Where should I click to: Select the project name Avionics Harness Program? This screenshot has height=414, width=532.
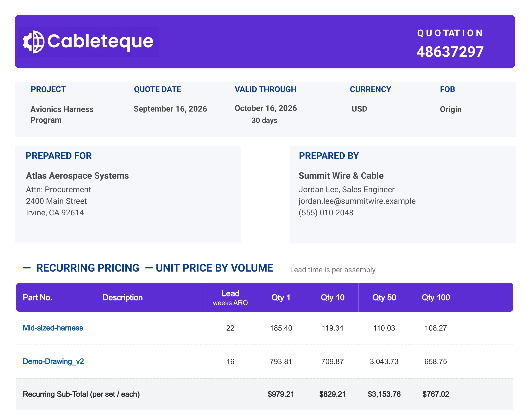62,115
